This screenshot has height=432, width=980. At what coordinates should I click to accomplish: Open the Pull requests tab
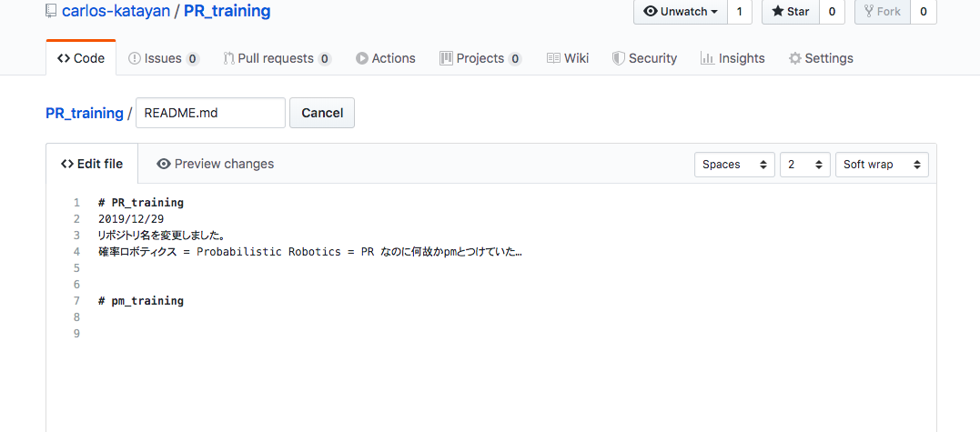pos(277,58)
